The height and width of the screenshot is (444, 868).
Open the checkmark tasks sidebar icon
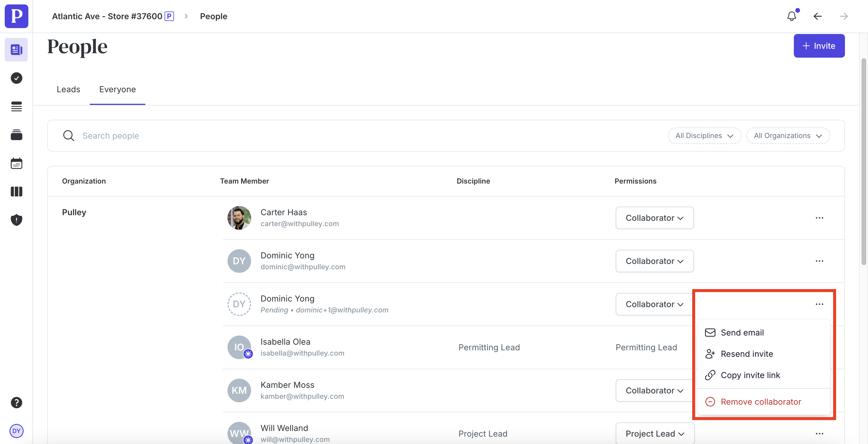(16, 78)
